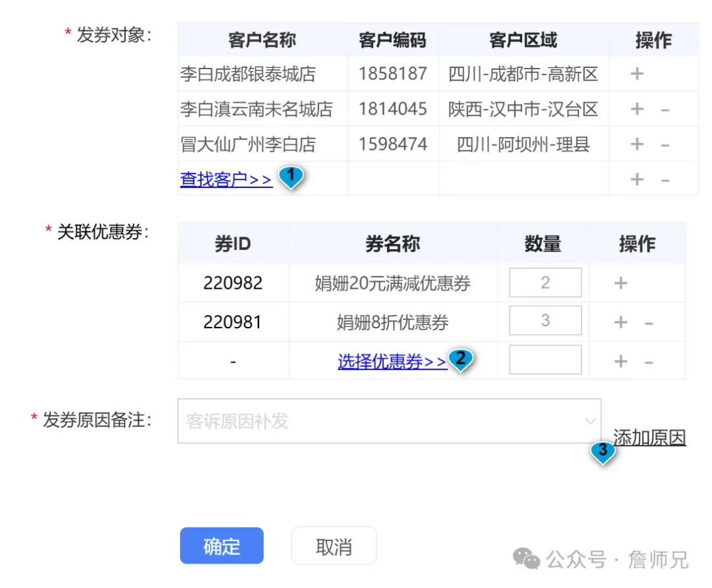
Task: Click the 取消 cancel button
Action: 334,546
